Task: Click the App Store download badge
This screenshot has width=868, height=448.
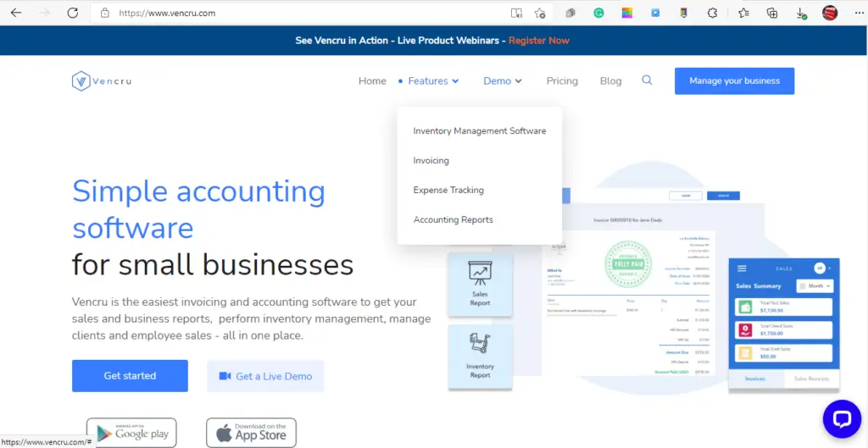Action: 251,433
